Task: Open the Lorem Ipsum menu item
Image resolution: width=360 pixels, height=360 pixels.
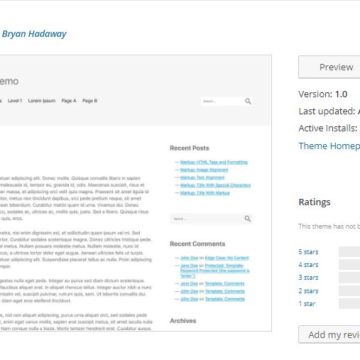Action: pos(42,101)
